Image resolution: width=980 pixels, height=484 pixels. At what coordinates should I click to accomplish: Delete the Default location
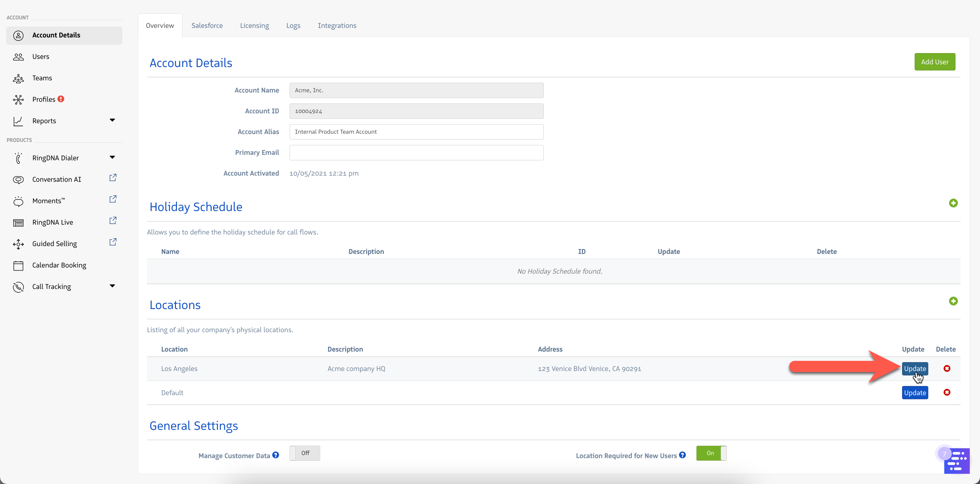pos(947,392)
